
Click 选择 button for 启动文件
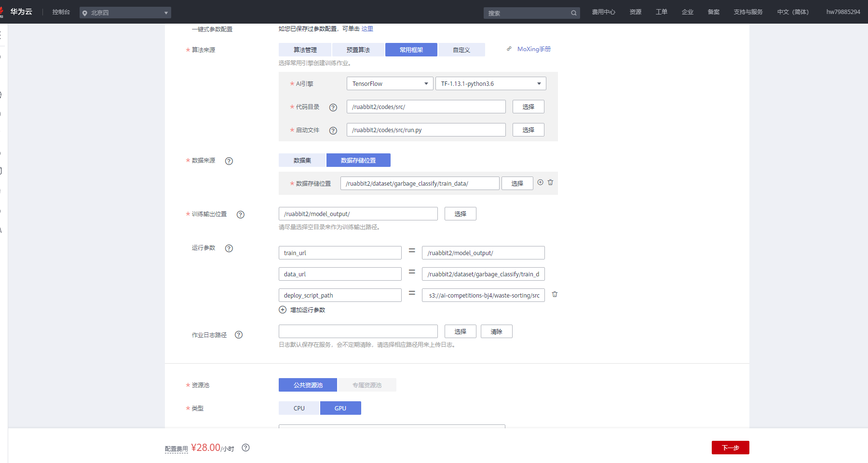click(529, 130)
